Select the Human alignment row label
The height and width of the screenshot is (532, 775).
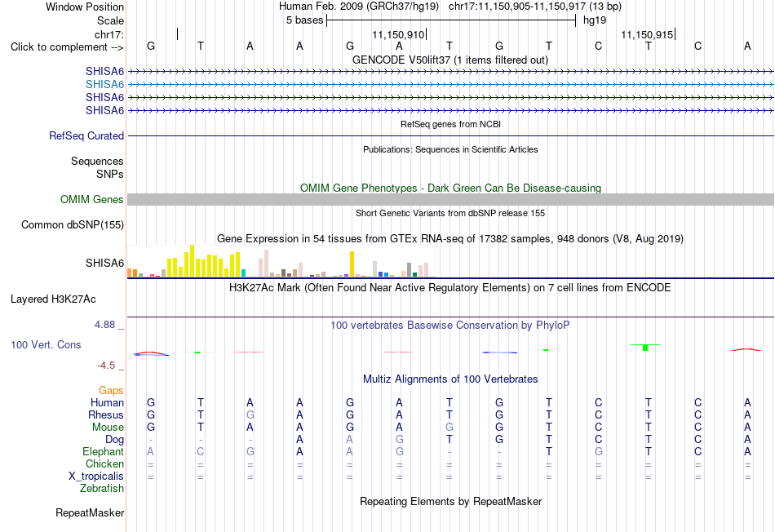[107, 403]
